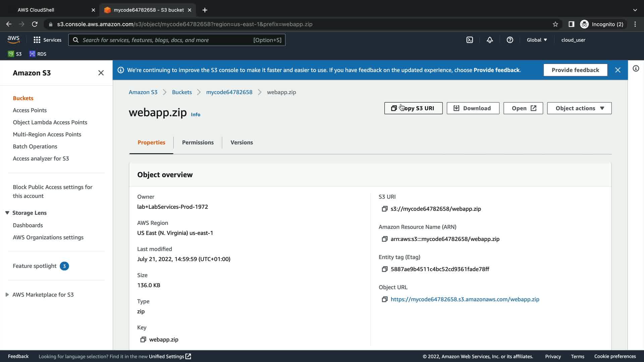
Task: Open the notifications bell
Action: (x=490, y=40)
